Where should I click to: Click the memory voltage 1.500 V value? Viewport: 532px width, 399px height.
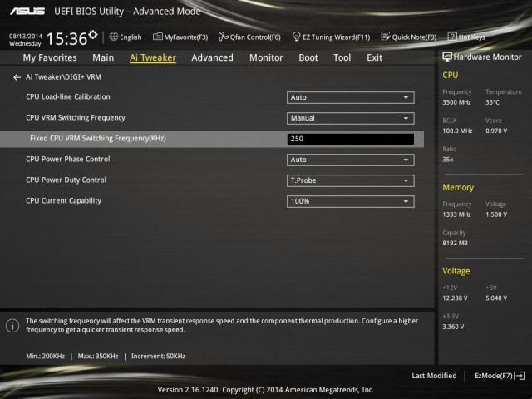click(x=496, y=214)
